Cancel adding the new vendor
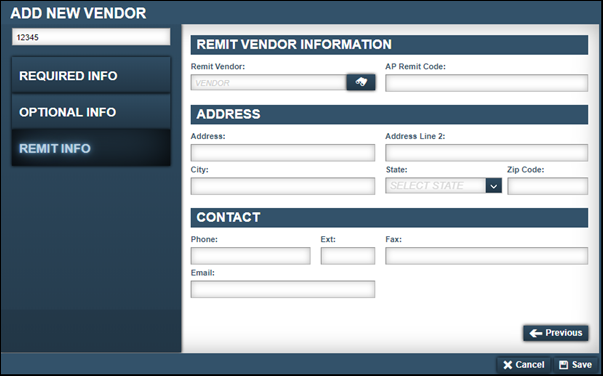 point(524,364)
